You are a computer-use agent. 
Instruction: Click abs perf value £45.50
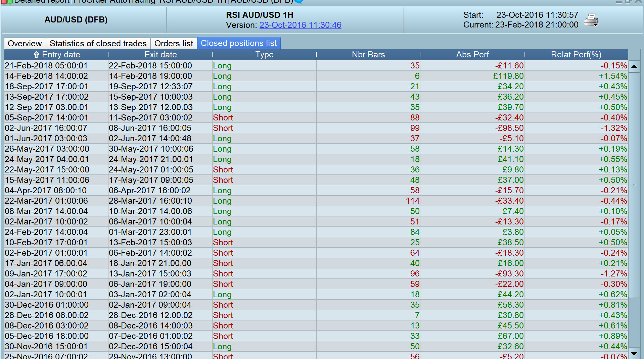(511, 326)
